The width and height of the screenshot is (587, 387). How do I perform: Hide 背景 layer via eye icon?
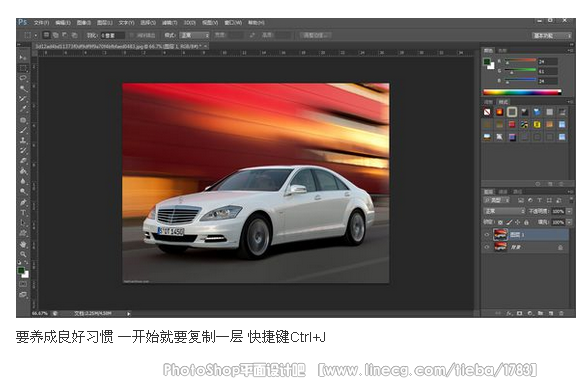(x=487, y=247)
